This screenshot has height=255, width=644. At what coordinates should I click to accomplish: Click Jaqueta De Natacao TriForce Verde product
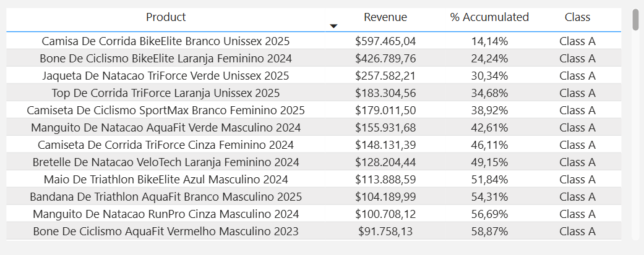[x=166, y=76]
